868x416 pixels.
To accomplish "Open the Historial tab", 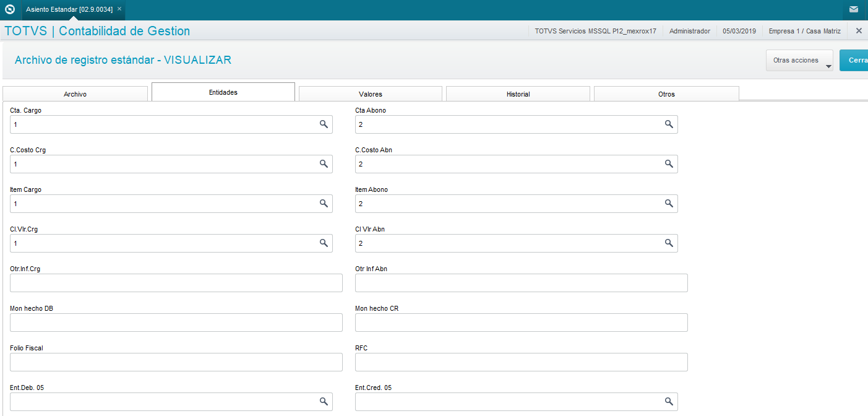I will pos(518,94).
